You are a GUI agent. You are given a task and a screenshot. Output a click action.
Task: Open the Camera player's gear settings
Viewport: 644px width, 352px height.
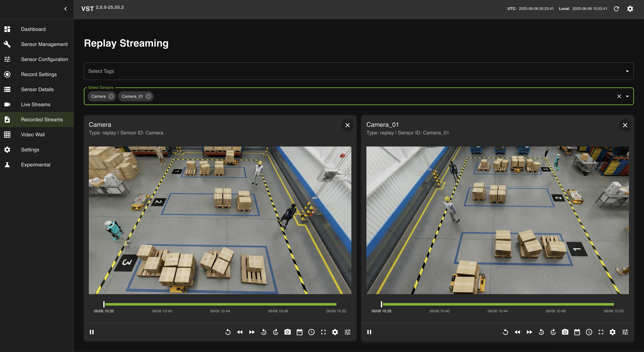click(x=335, y=332)
